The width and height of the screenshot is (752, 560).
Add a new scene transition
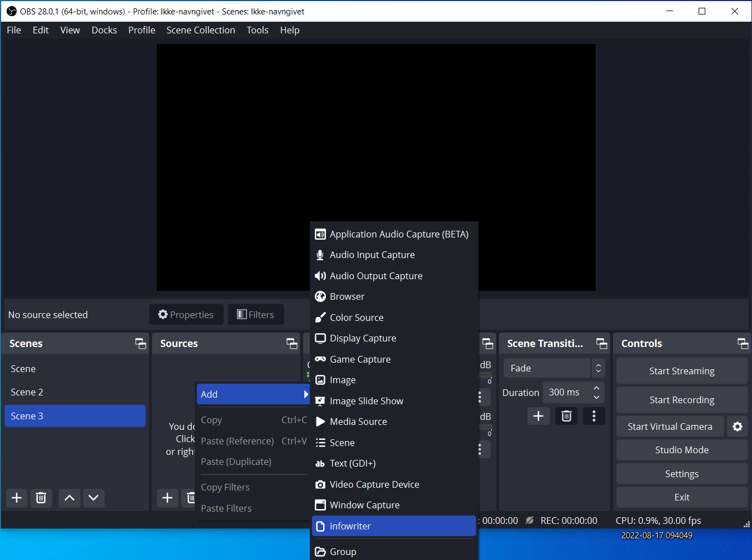[x=538, y=416]
